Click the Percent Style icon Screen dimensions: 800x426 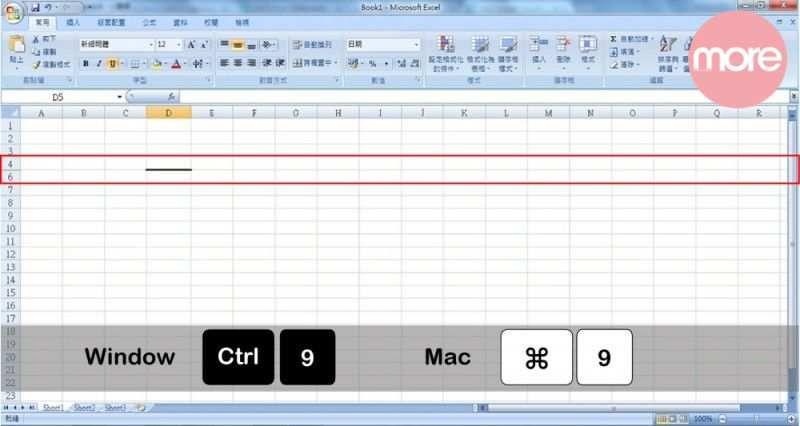point(373,63)
